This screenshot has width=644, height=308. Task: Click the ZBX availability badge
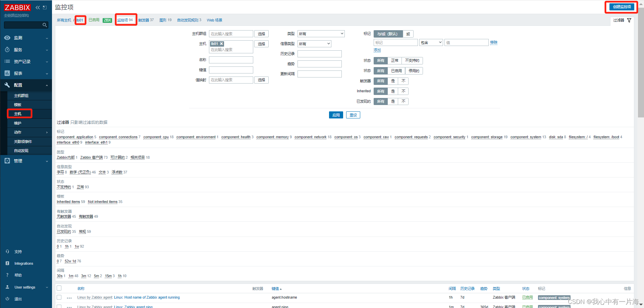(107, 20)
